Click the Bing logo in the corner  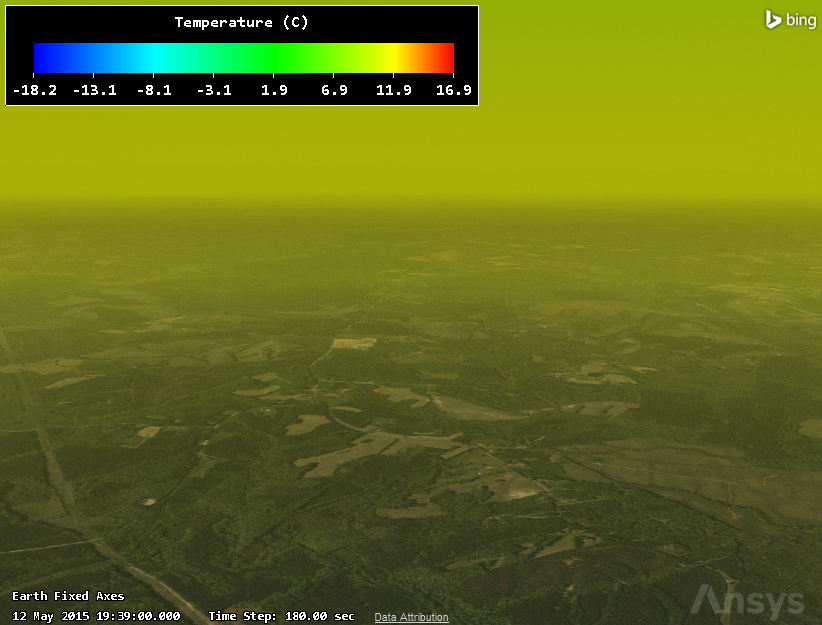tap(790, 20)
